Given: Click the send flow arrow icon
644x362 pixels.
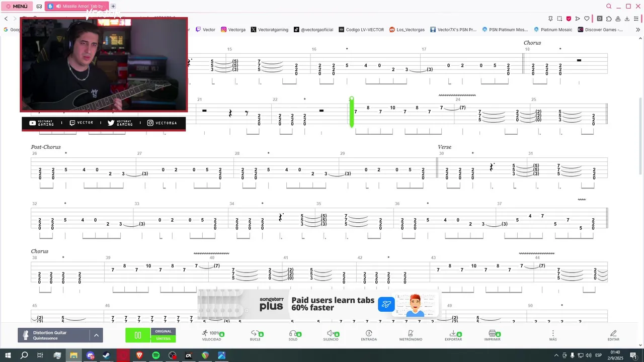Looking at the screenshot, I should click(x=578, y=19).
